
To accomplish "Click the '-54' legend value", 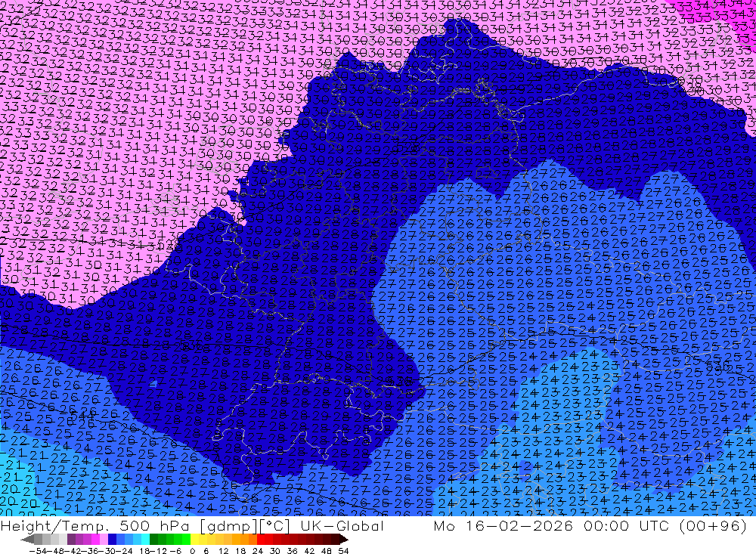I will [38, 551].
